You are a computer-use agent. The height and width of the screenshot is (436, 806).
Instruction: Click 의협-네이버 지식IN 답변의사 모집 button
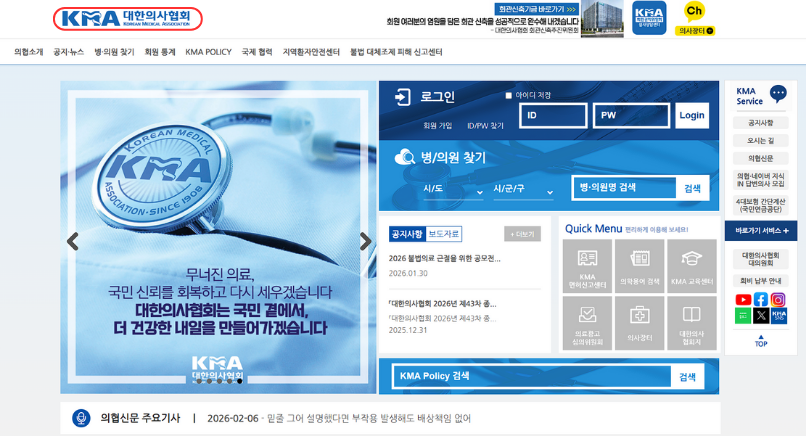(x=761, y=179)
